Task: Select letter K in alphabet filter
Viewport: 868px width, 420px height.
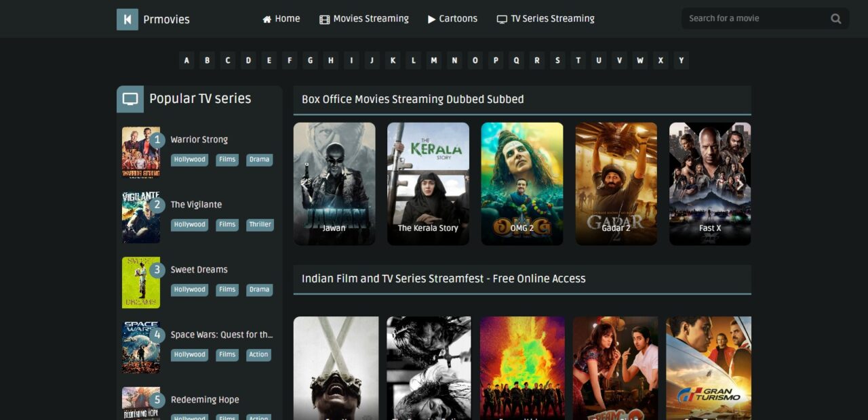Action: (x=393, y=60)
